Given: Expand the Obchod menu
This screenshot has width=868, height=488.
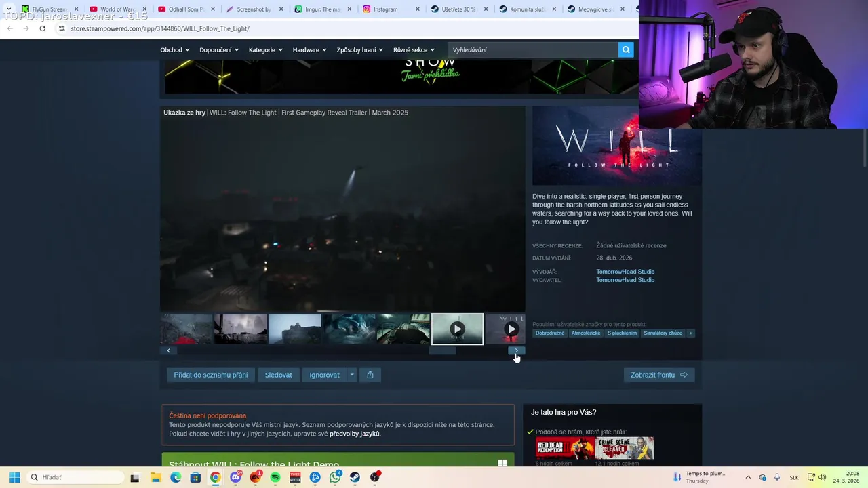Looking at the screenshot, I should pos(175,49).
